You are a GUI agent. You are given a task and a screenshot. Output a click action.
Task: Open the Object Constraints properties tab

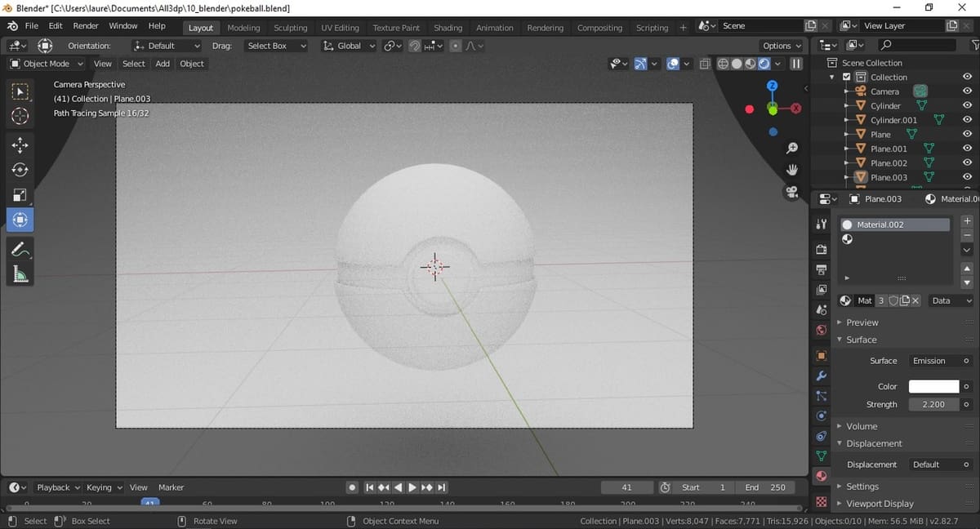click(822, 436)
